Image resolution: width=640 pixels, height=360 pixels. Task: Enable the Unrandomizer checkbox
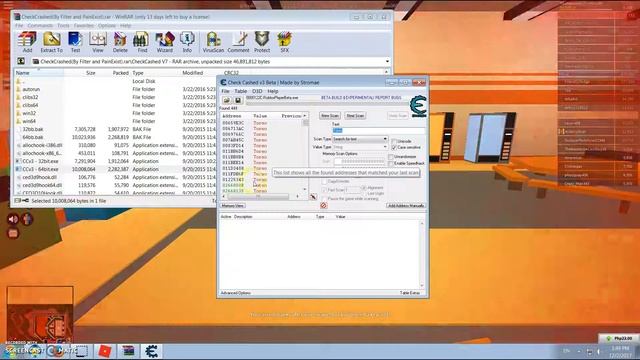click(x=391, y=157)
